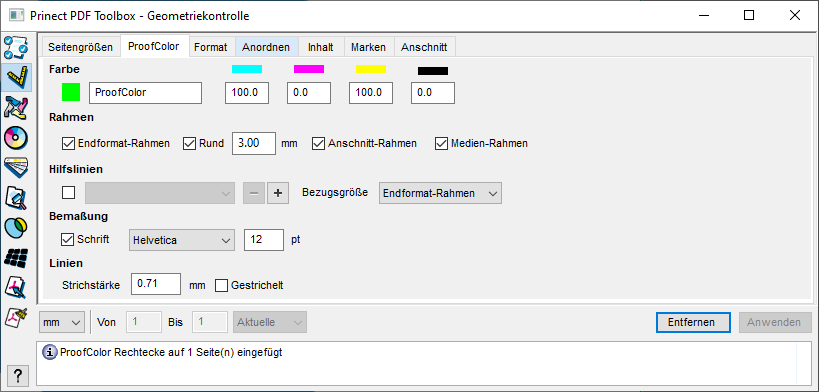Open the overlapping circles trapping tool

16,227
